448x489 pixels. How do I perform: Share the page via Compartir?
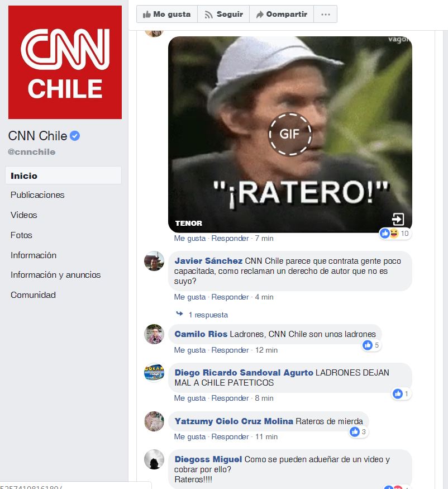(x=282, y=15)
